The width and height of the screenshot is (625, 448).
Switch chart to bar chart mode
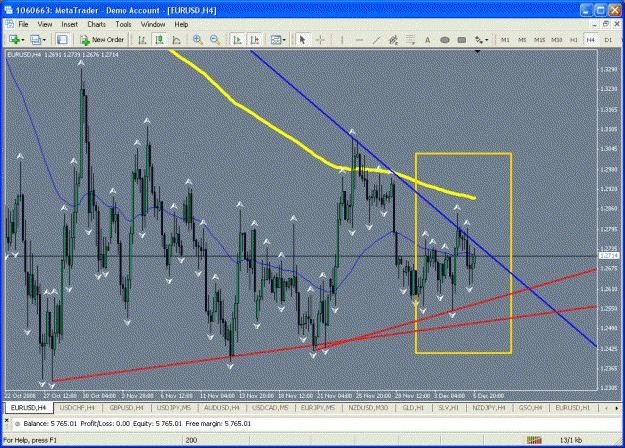[142, 39]
